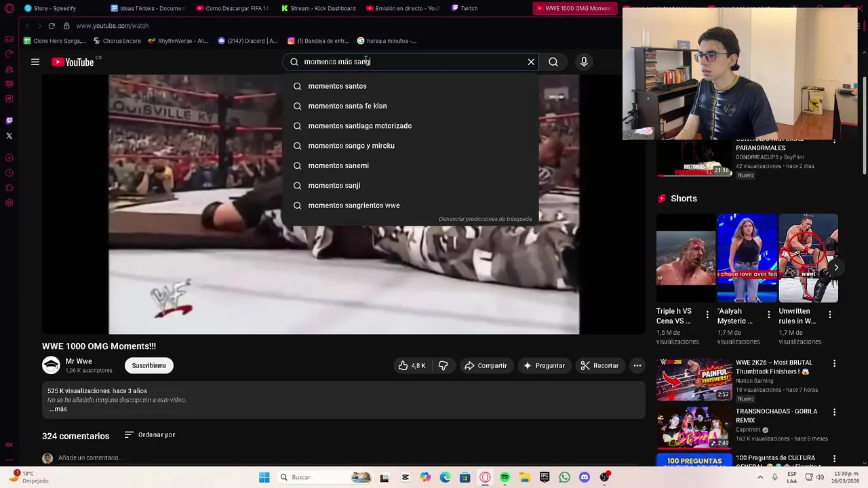Image resolution: width=868 pixels, height=488 pixels.
Task: Open "Denunciar predicciones de búsqueda" link
Action: 485,219
